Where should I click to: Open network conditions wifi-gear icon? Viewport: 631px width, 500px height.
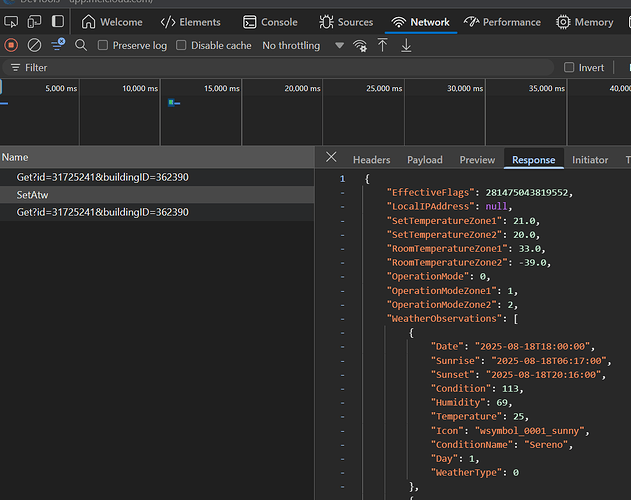point(360,45)
